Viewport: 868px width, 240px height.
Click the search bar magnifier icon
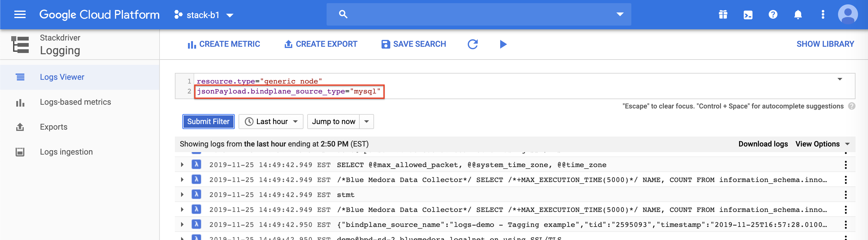tap(343, 14)
